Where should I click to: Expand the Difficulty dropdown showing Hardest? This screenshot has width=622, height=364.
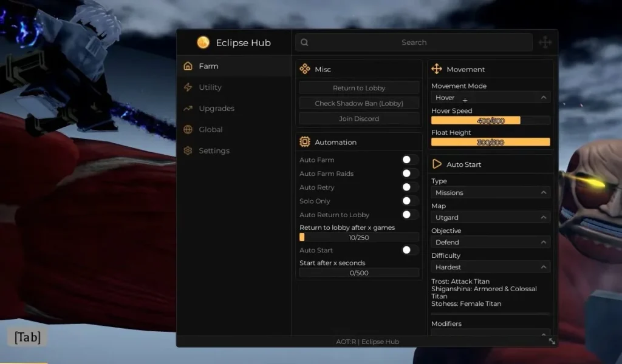(490, 267)
